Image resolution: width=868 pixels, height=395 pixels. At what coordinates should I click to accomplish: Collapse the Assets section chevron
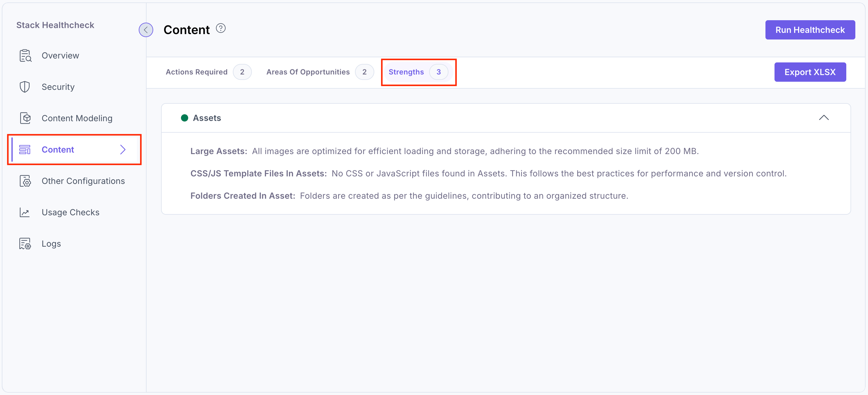click(x=824, y=118)
